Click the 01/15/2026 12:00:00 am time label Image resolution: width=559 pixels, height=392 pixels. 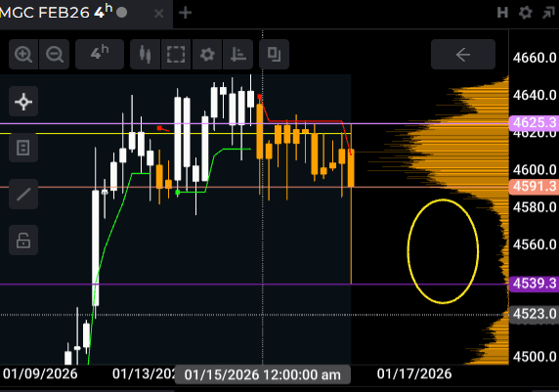[x=263, y=374]
